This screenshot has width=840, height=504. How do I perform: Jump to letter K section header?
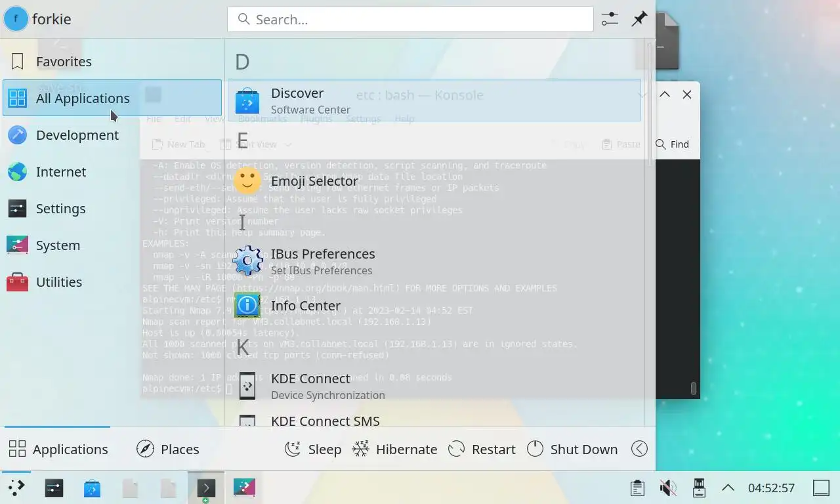pyautogui.click(x=242, y=346)
